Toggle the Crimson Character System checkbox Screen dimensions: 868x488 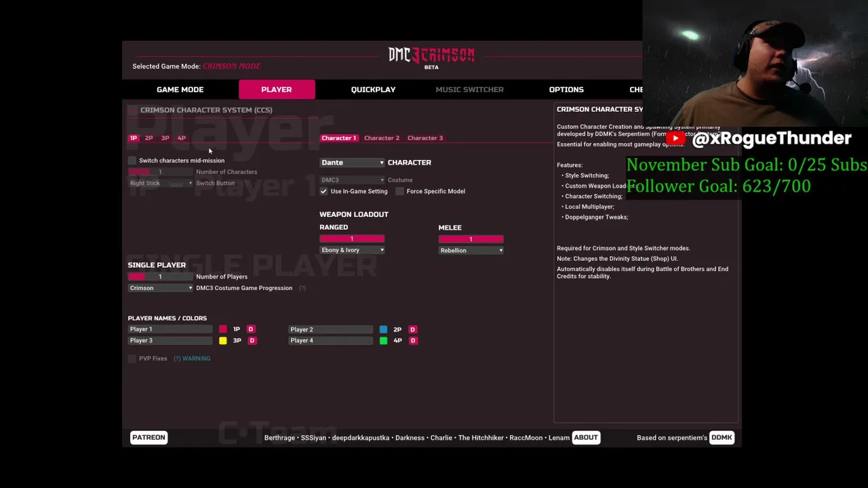pyautogui.click(x=132, y=110)
